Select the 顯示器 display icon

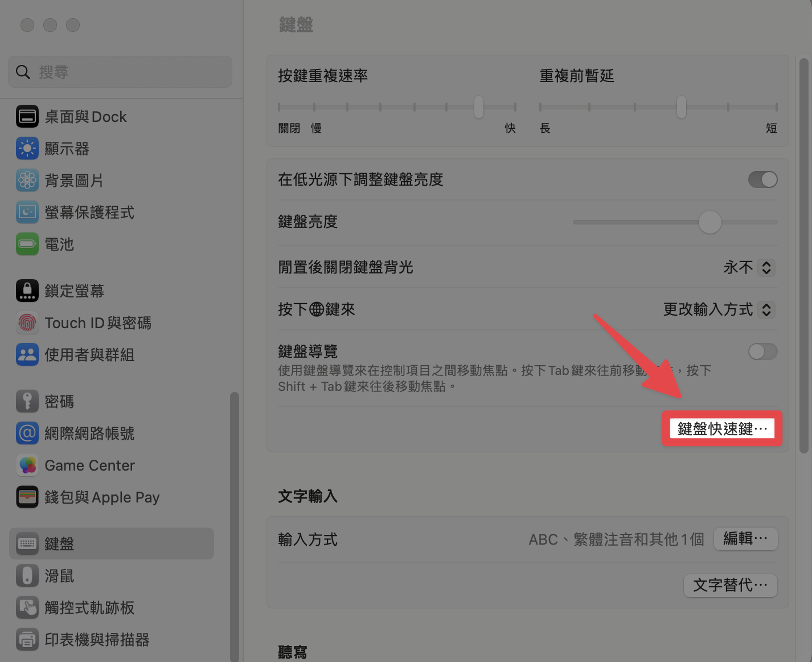pos(27,149)
